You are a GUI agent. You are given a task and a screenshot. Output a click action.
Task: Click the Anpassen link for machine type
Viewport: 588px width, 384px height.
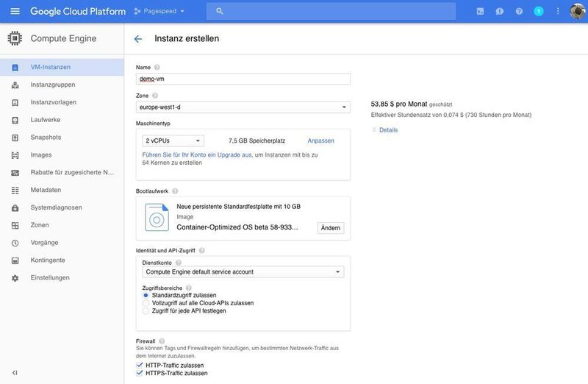[x=321, y=141]
